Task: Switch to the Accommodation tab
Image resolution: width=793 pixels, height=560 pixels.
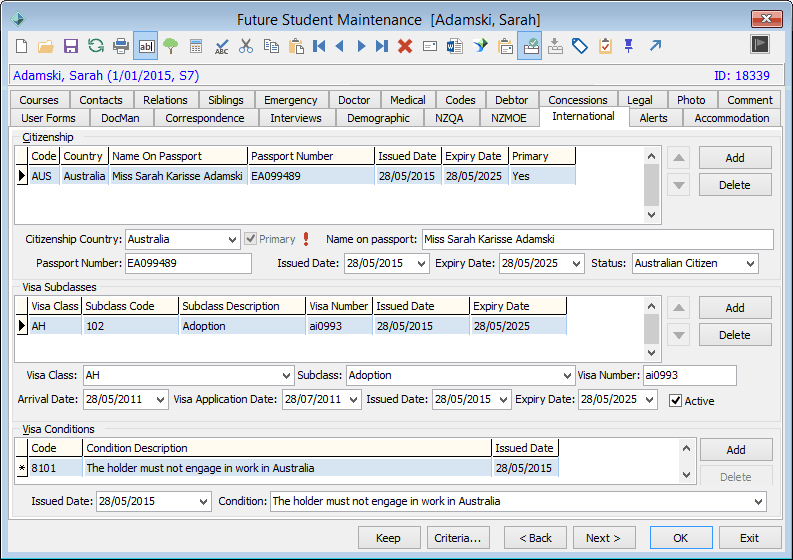Action: [x=731, y=118]
